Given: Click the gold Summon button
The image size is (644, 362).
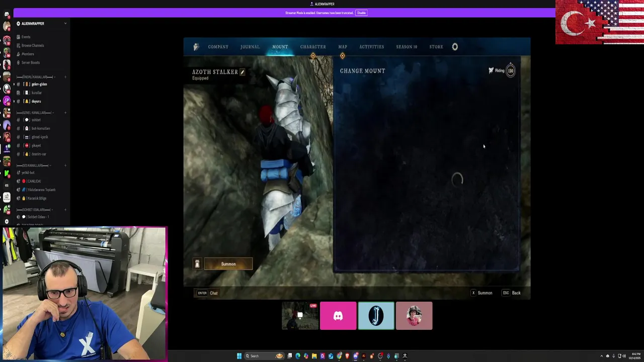Looking at the screenshot, I should (x=228, y=264).
